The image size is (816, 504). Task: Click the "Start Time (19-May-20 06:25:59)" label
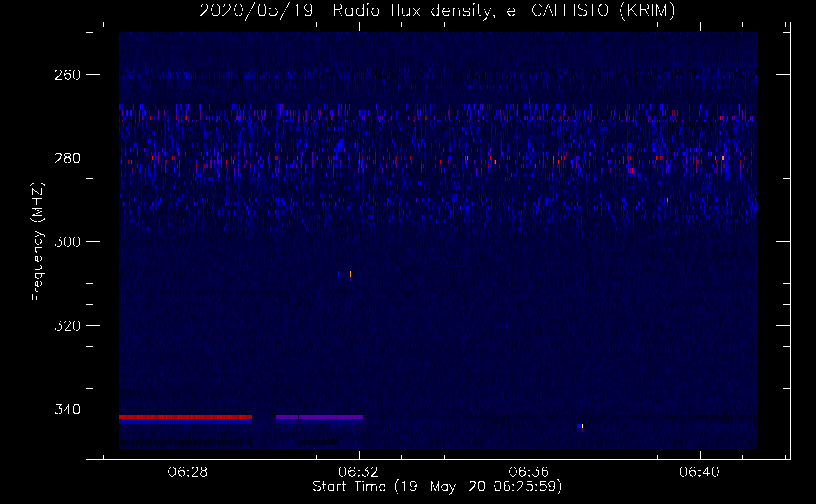(x=437, y=487)
